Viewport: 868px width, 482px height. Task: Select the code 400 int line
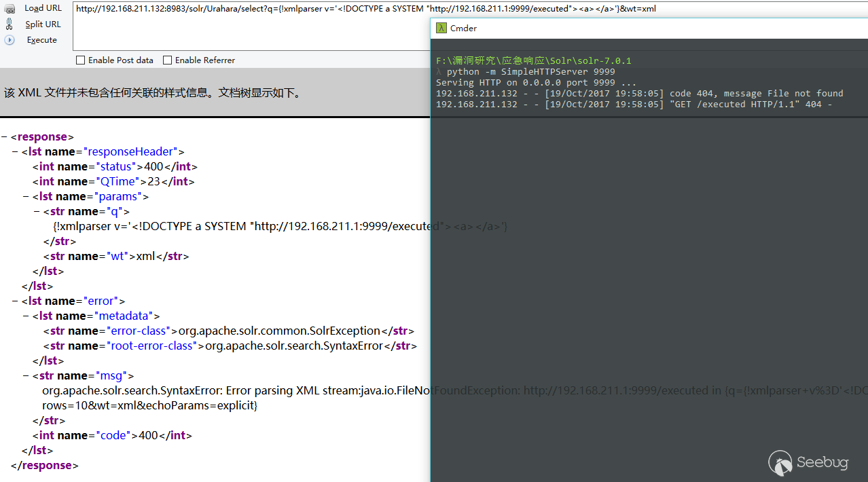pos(112,436)
